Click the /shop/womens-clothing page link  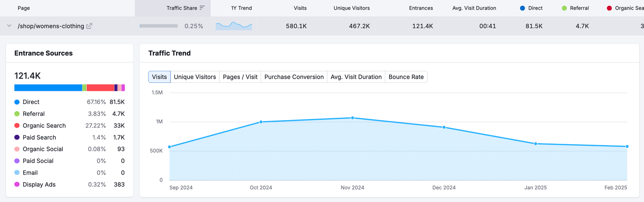[51, 26]
